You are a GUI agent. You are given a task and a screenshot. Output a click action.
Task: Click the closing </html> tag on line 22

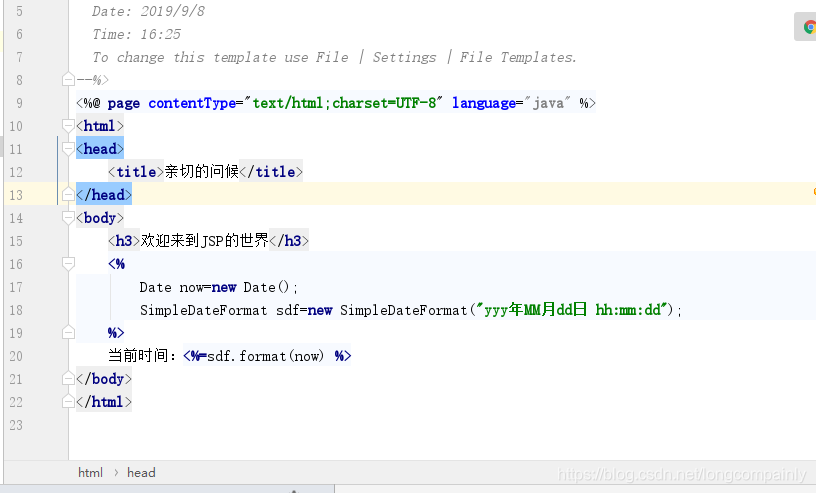104,401
